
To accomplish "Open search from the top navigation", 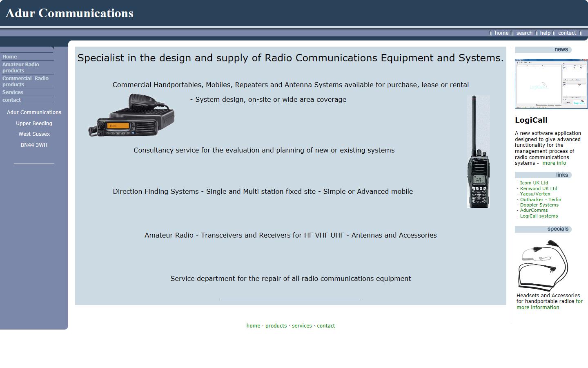I will point(524,33).
